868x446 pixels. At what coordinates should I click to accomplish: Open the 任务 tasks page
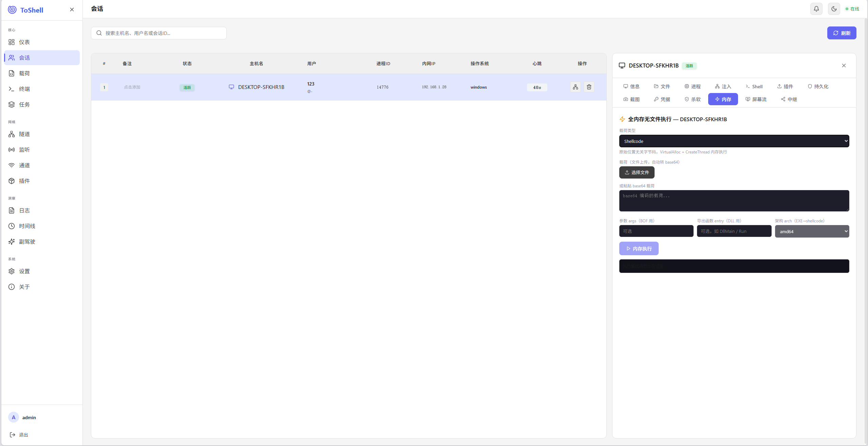(x=42, y=105)
